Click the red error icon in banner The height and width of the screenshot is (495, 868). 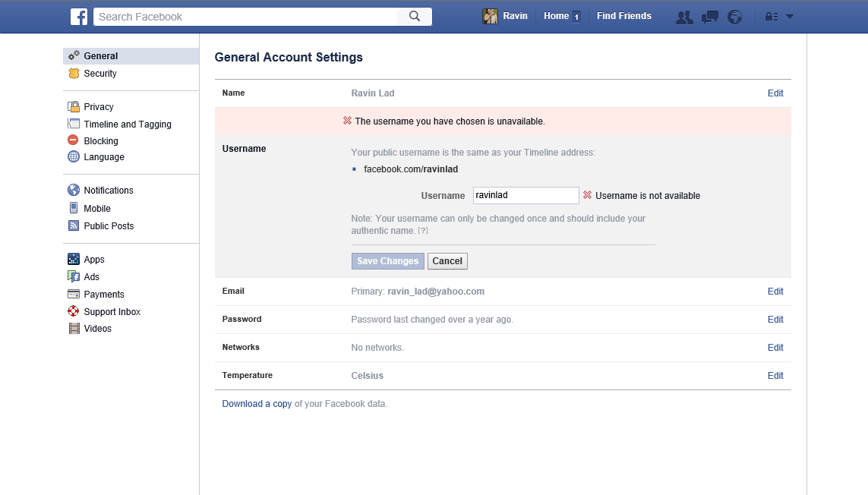347,120
